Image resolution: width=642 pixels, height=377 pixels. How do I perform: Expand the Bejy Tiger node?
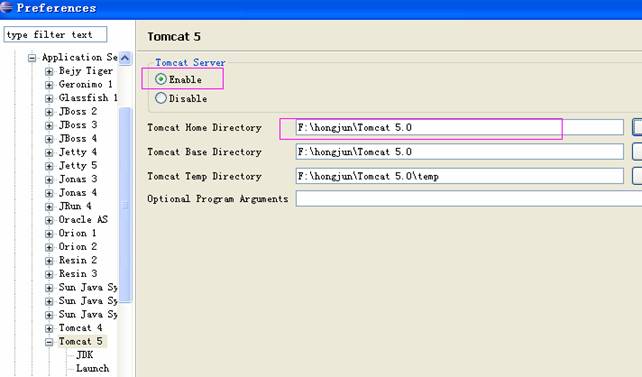coord(49,71)
